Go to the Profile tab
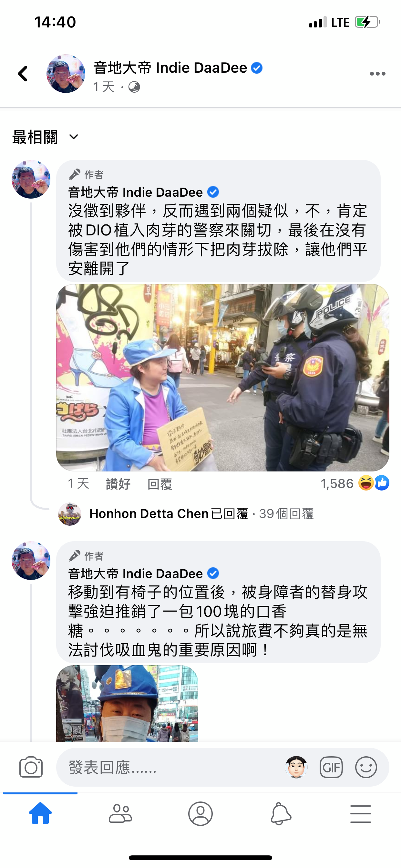This screenshot has width=401, height=868. point(200,814)
